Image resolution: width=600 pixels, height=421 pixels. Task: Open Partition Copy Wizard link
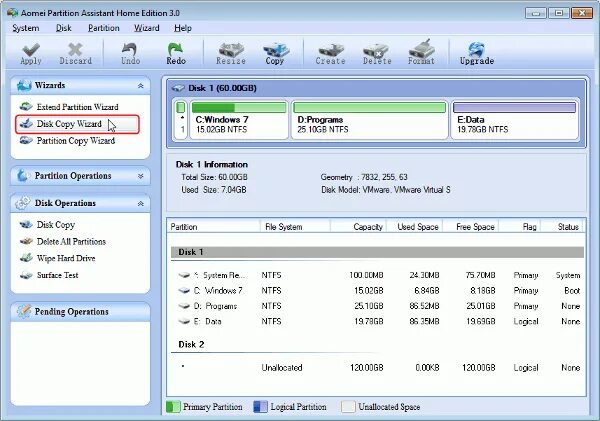coord(76,140)
